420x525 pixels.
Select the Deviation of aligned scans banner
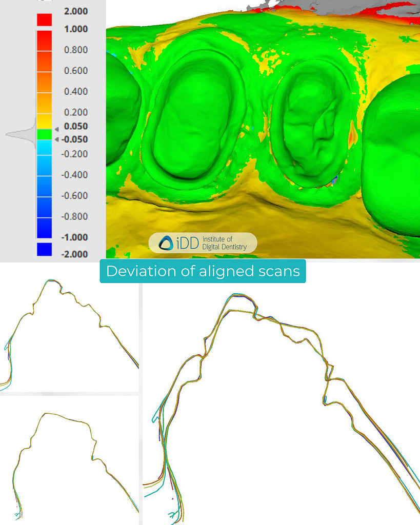click(x=204, y=272)
